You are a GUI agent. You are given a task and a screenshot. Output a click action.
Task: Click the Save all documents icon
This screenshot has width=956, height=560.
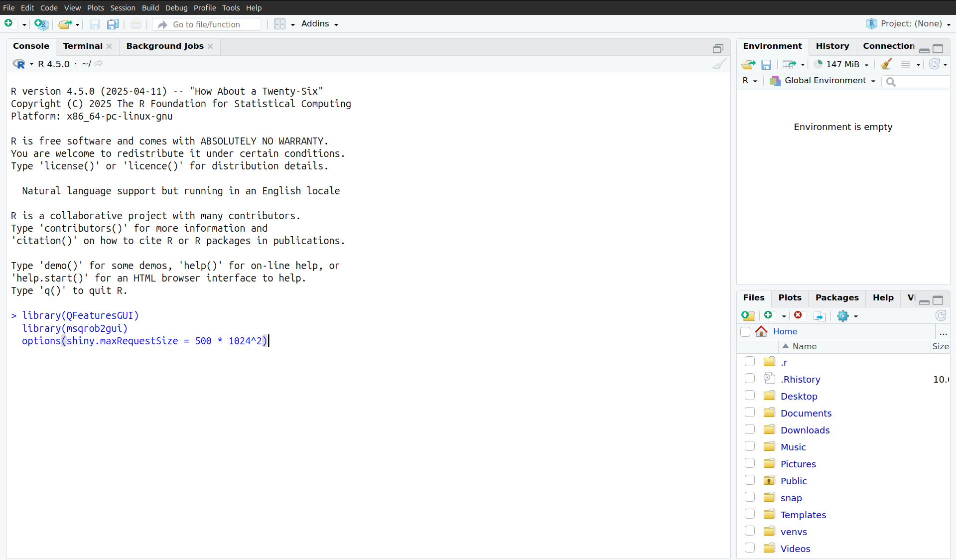113,24
